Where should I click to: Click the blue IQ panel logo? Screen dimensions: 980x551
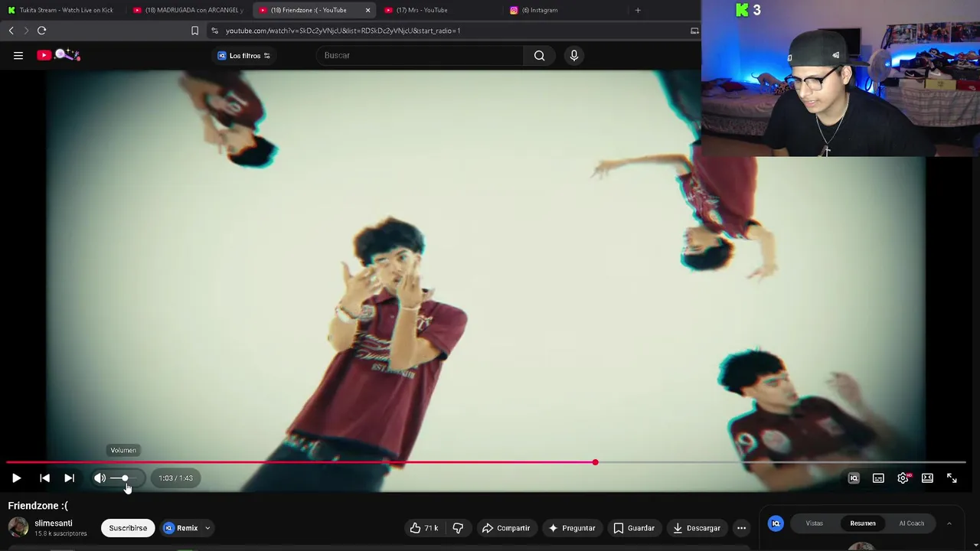(x=776, y=523)
